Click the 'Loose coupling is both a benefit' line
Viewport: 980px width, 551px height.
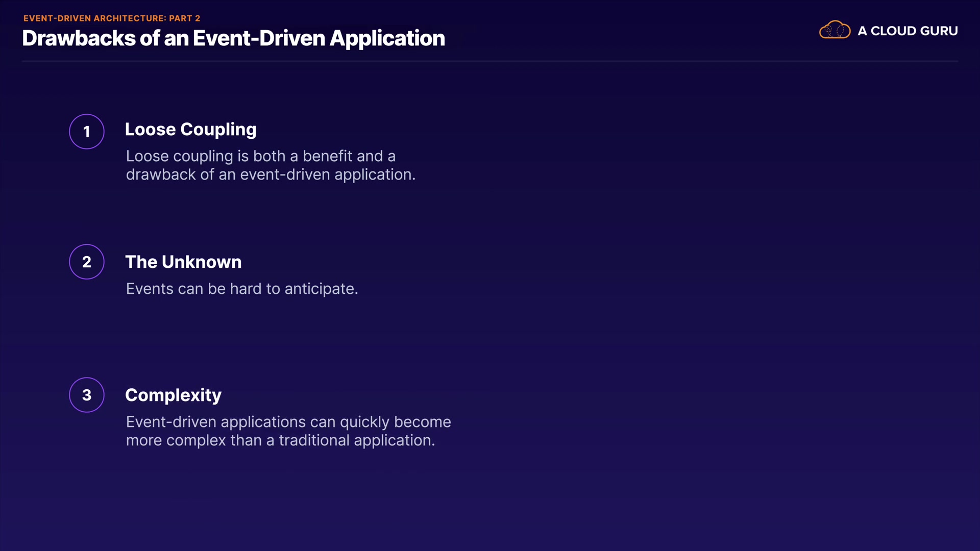point(260,156)
